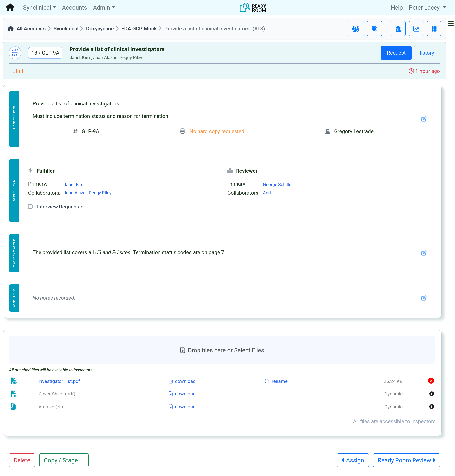Click the Ready Room logo
Image resolution: width=455 pixels, height=476 pixels.
[253, 7]
